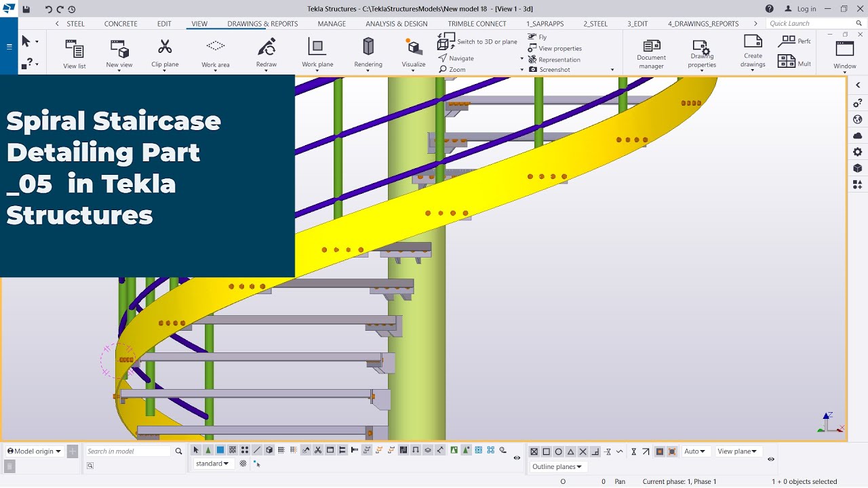Viewport: 868px width, 488px height.
Task: Toggle the snap to centre points circle
Action: (558, 451)
